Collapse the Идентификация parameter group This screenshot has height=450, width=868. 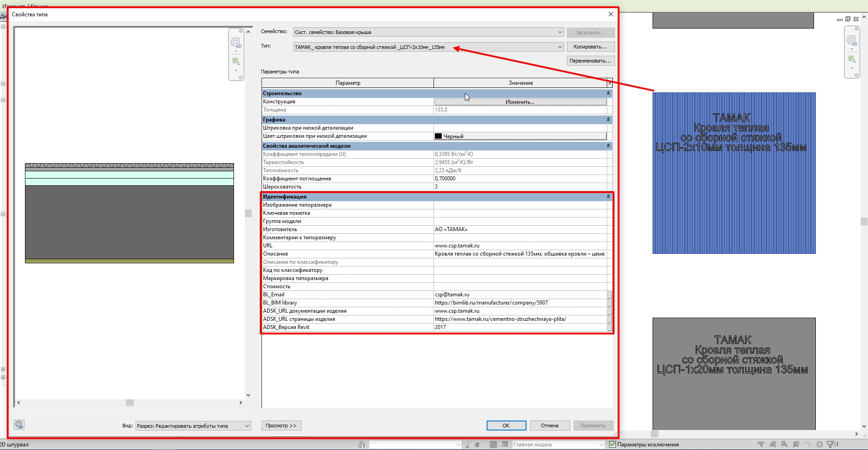pyautogui.click(x=609, y=197)
